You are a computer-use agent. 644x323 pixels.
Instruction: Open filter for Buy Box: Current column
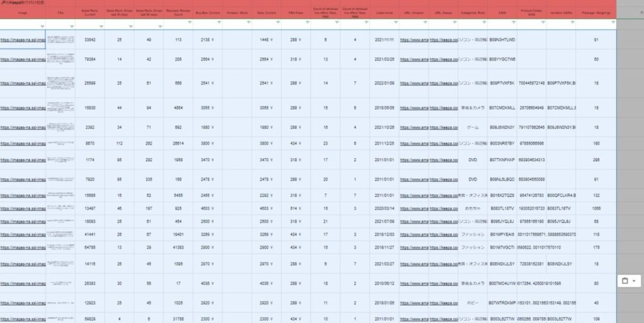(x=219, y=22)
